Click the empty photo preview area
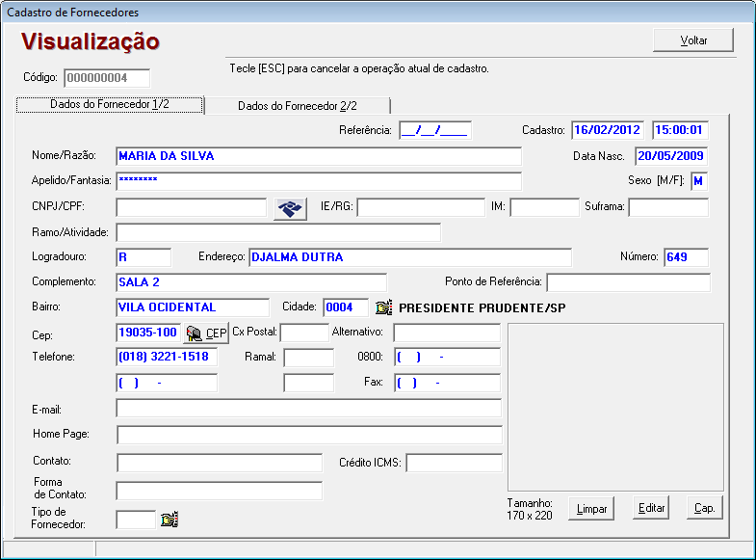 (615, 406)
